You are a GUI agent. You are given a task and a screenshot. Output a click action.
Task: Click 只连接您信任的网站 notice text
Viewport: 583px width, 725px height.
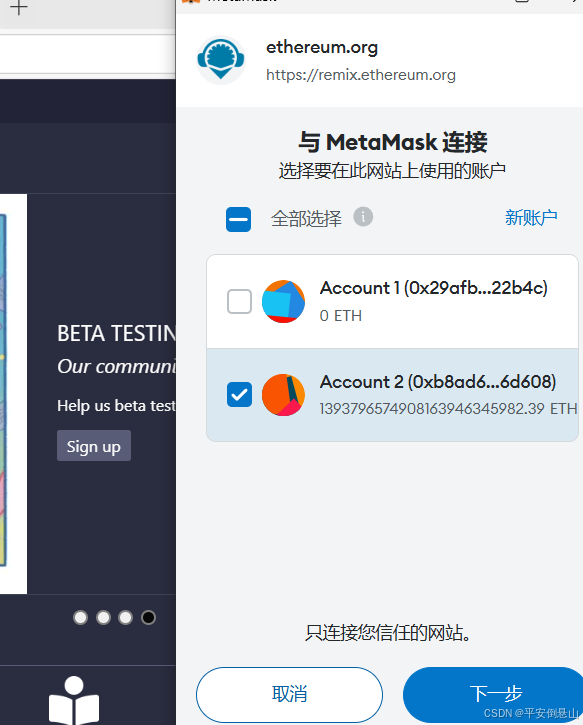click(388, 633)
